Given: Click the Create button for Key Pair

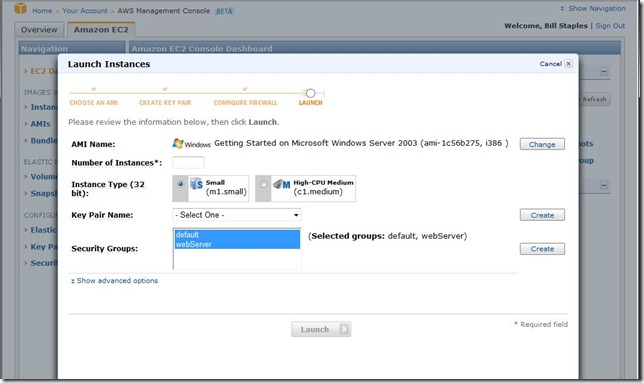Looking at the screenshot, I should 542,215.
